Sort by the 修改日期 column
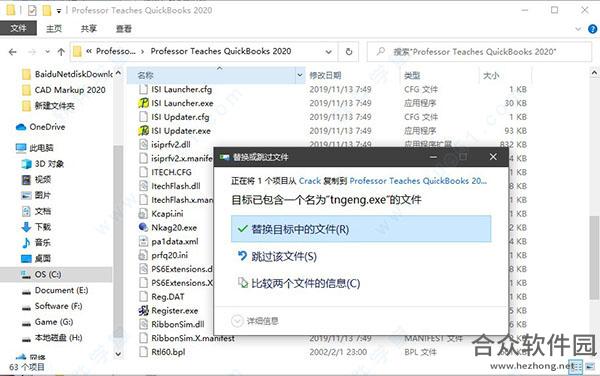The width and height of the screenshot is (600, 376). click(x=325, y=75)
